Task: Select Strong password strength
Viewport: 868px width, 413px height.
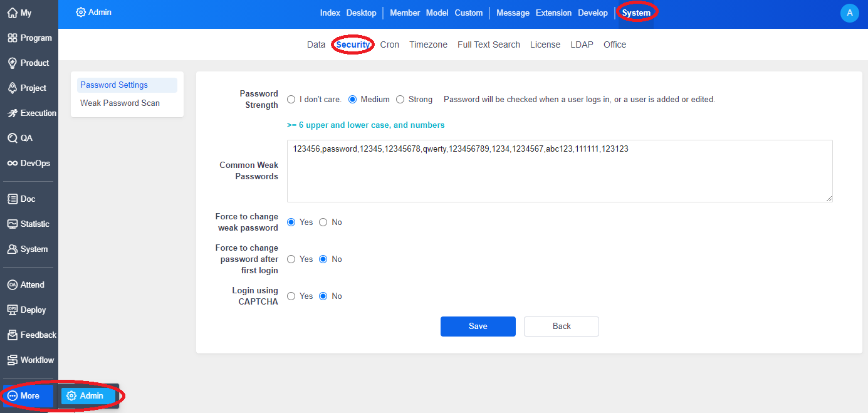Action: coord(400,99)
